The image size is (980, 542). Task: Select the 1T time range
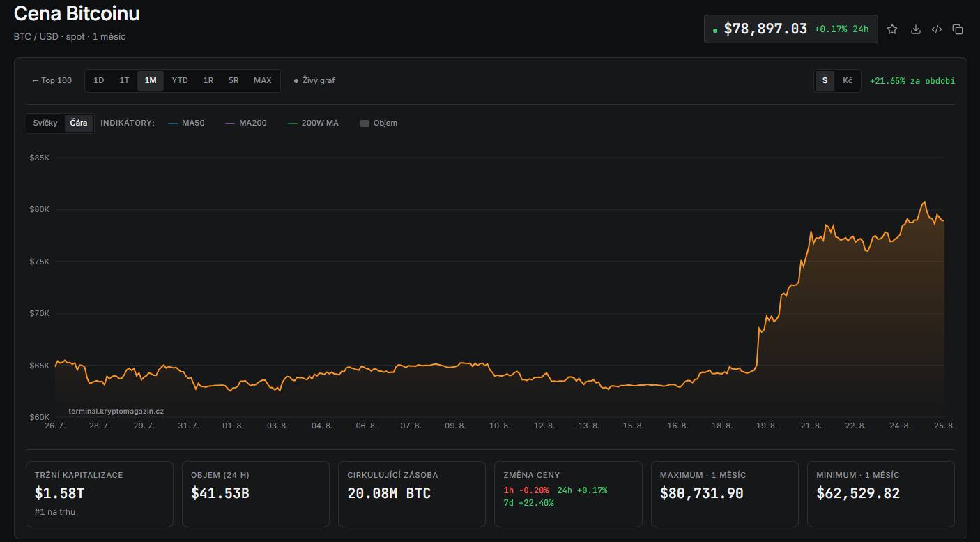click(124, 80)
